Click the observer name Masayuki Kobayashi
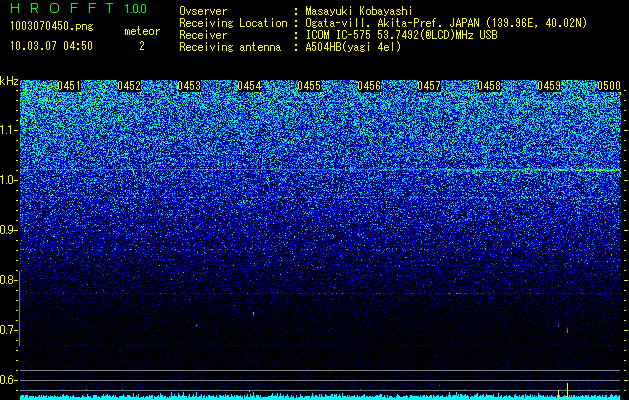 pyautogui.click(x=359, y=12)
